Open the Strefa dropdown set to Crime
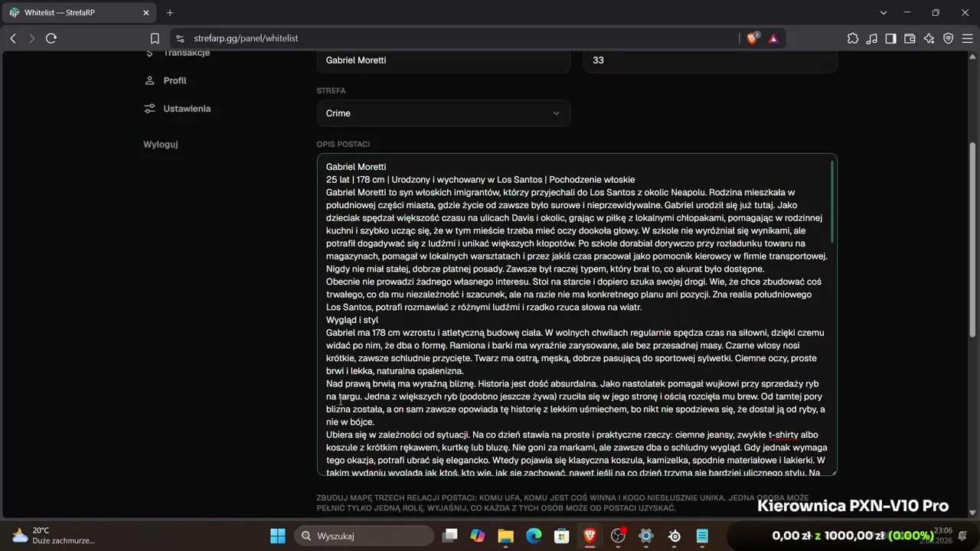980x551 pixels. click(x=443, y=113)
